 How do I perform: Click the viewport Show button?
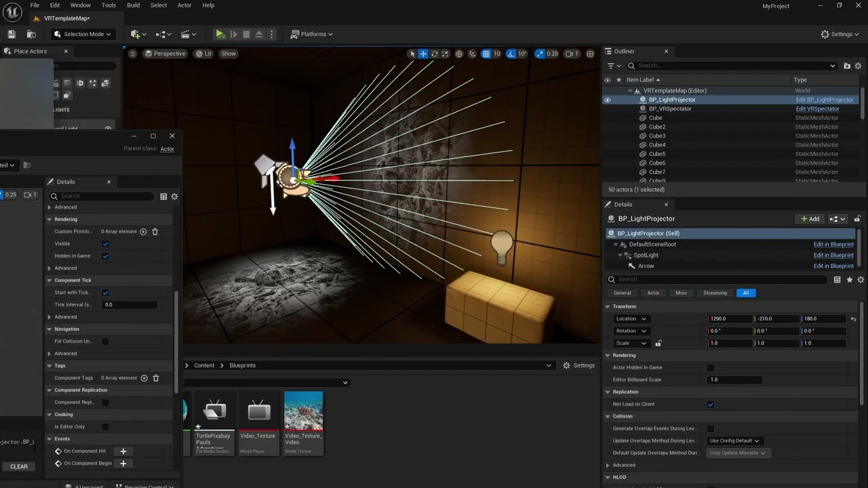click(x=229, y=54)
